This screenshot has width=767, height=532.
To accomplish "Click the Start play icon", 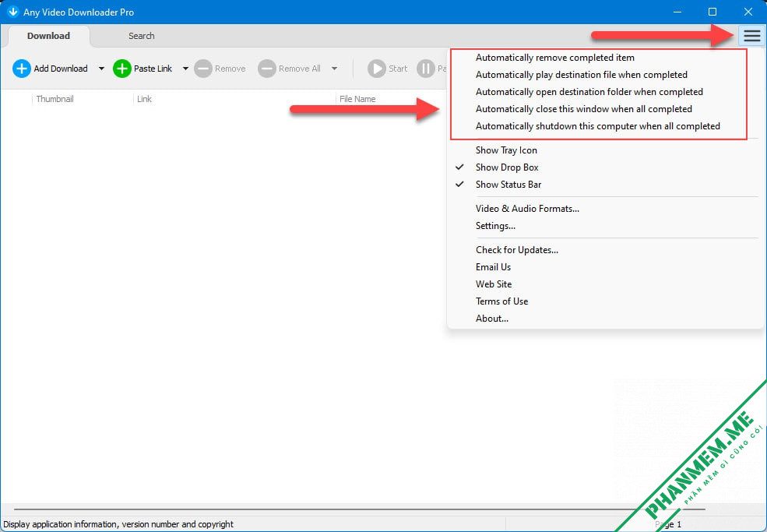I will (x=377, y=69).
